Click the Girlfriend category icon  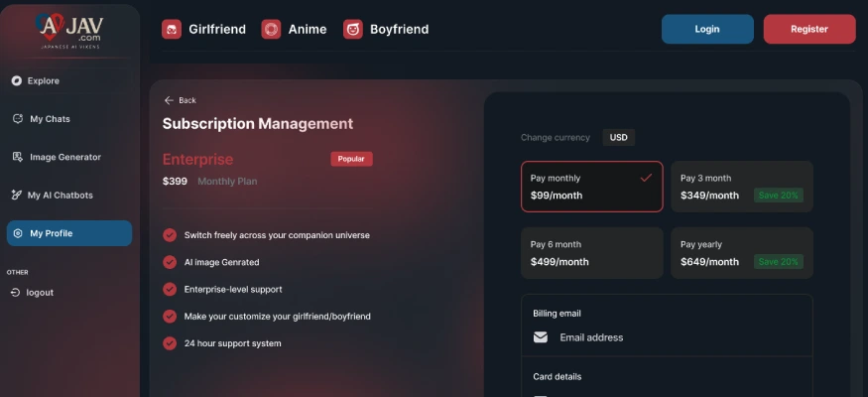click(x=172, y=30)
